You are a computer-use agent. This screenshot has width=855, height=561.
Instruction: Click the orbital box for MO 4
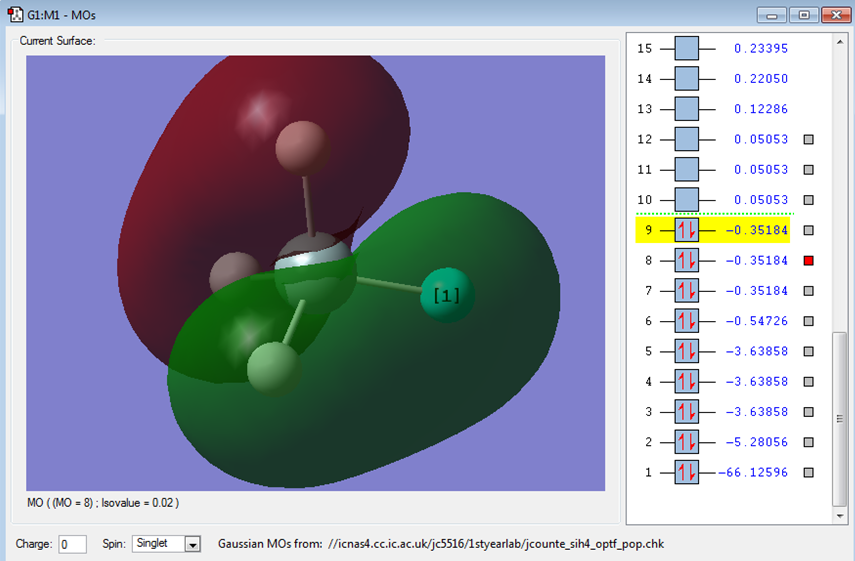(686, 381)
